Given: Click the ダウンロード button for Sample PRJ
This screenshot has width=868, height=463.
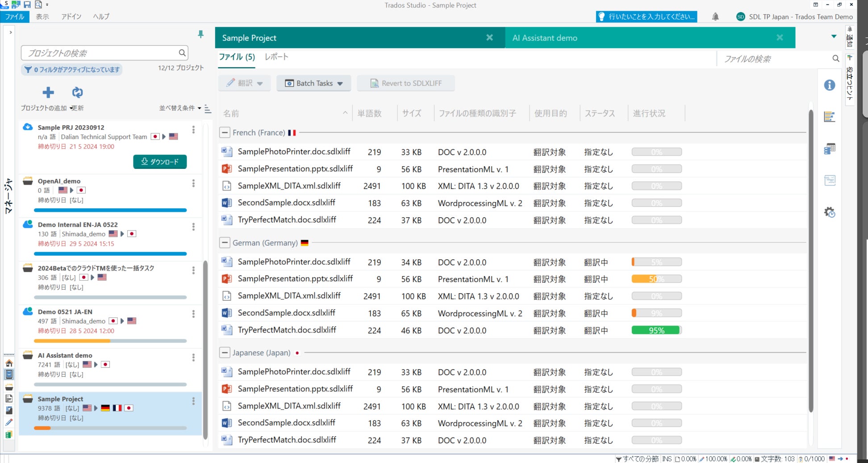Looking at the screenshot, I should [160, 162].
